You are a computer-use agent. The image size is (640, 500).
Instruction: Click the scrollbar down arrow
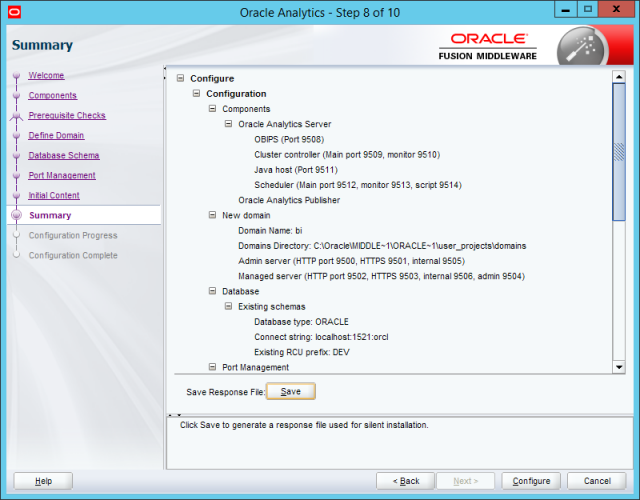point(619,367)
